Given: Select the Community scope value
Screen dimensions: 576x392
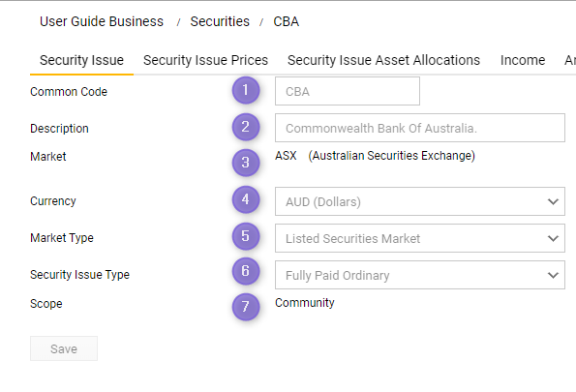Looking at the screenshot, I should tap(305, 303).
